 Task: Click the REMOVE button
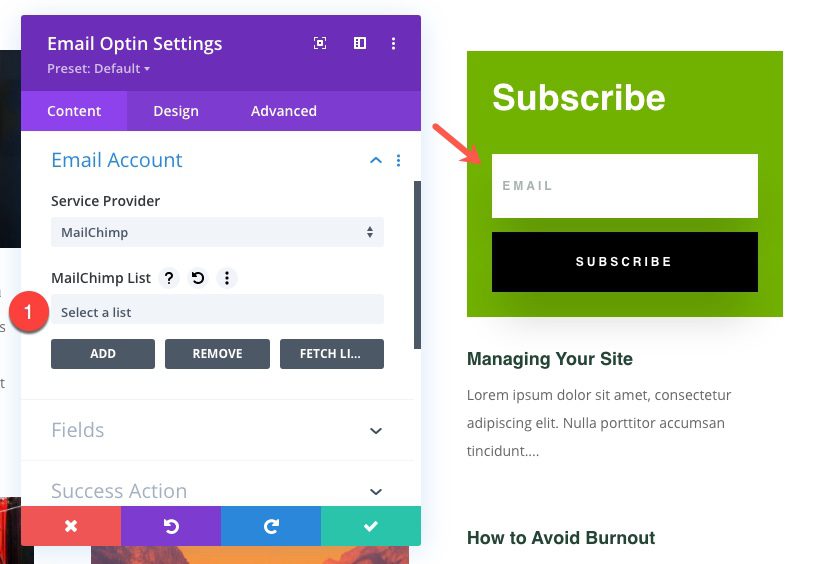point(217,354)
